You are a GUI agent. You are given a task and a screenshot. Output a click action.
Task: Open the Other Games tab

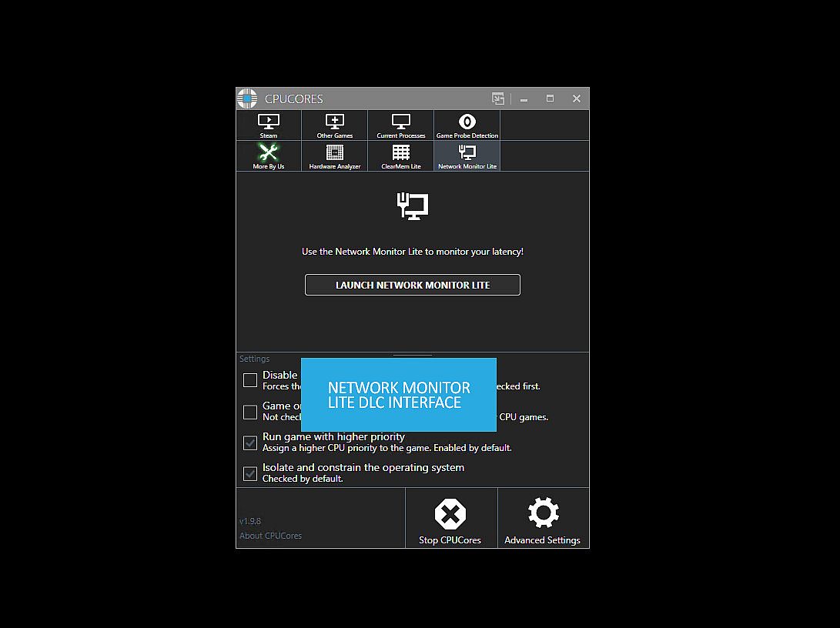tap(335, 125)
